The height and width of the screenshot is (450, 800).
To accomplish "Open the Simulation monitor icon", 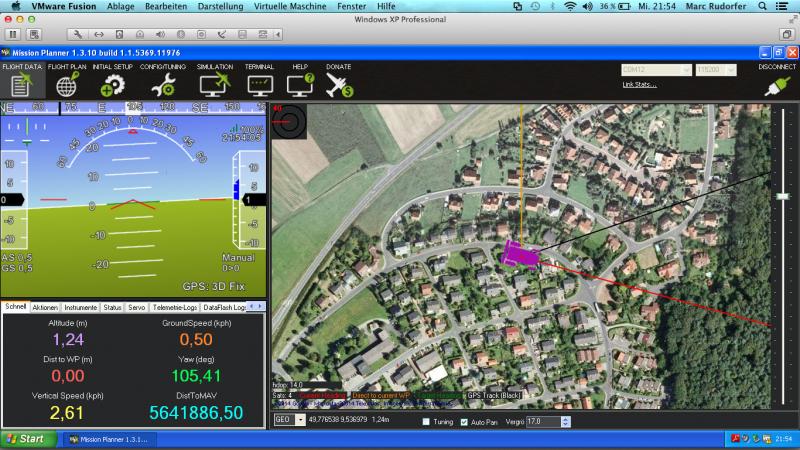I will tap(215, 85).
